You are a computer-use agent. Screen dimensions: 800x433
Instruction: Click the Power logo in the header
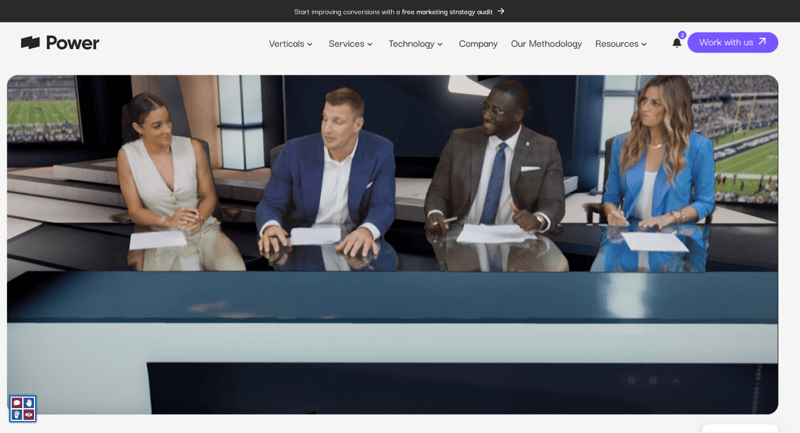(60, 43)
